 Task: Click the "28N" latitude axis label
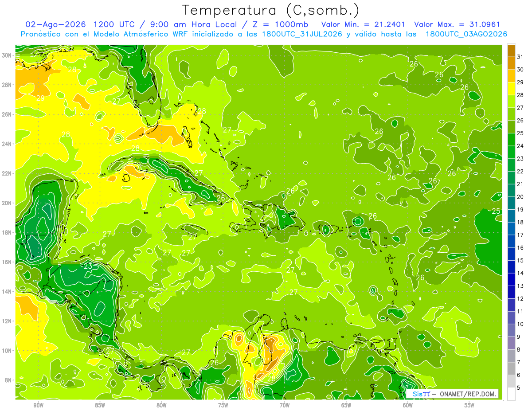(x=7, y=85)
